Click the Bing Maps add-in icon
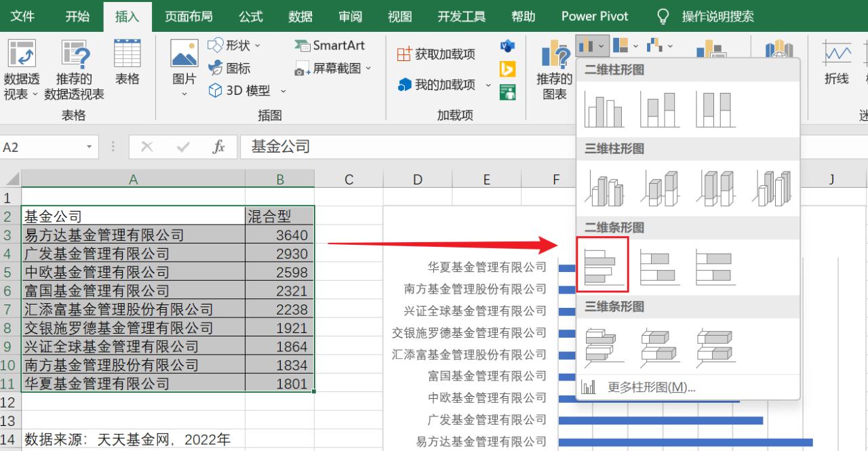Screen dimensions: 868x451 (x=507, y=68)
